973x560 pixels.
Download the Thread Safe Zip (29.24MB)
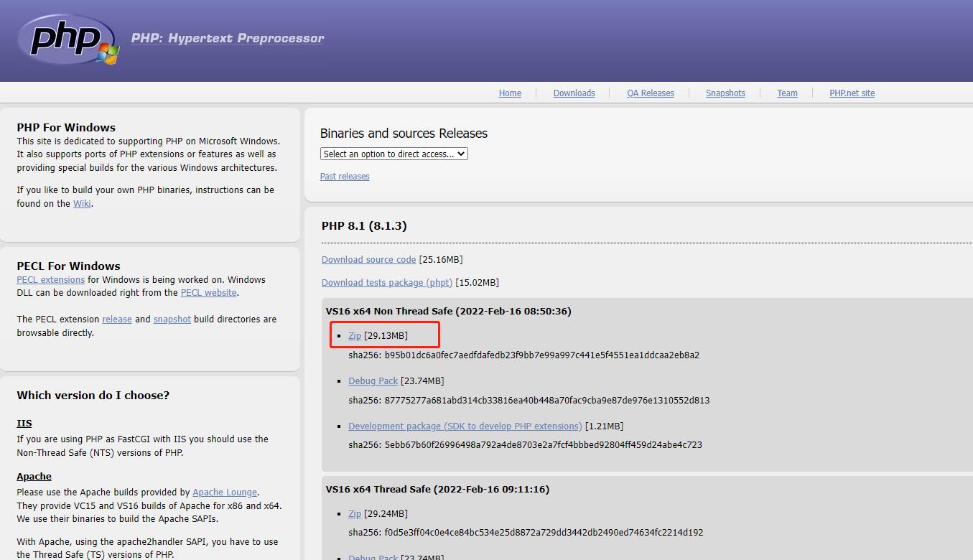355,514
